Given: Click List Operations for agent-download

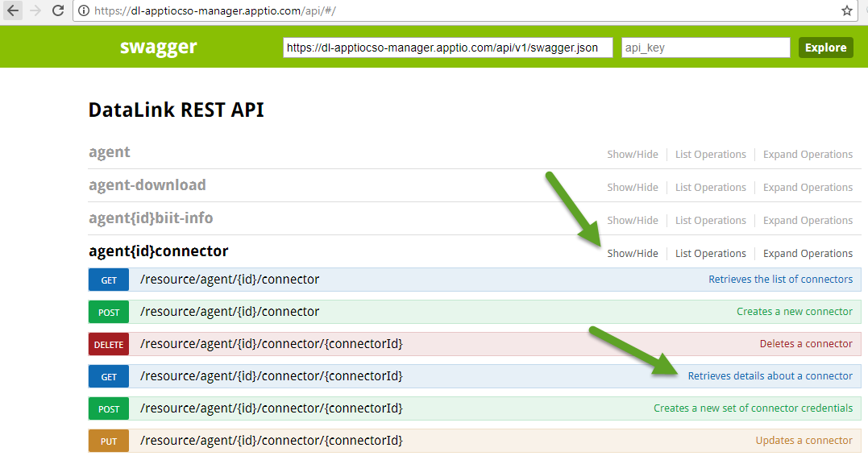Looking at the screenshot, I should click(x=711, y=188).
